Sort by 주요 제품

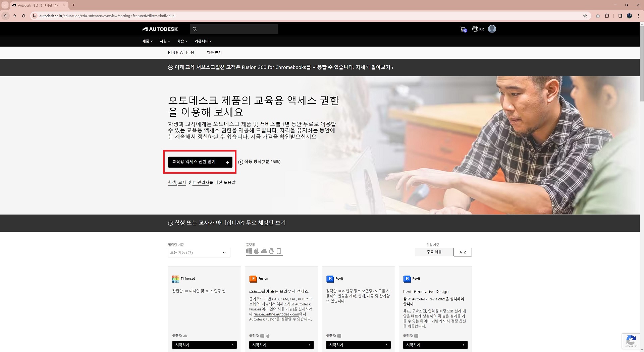click(434, 252)
